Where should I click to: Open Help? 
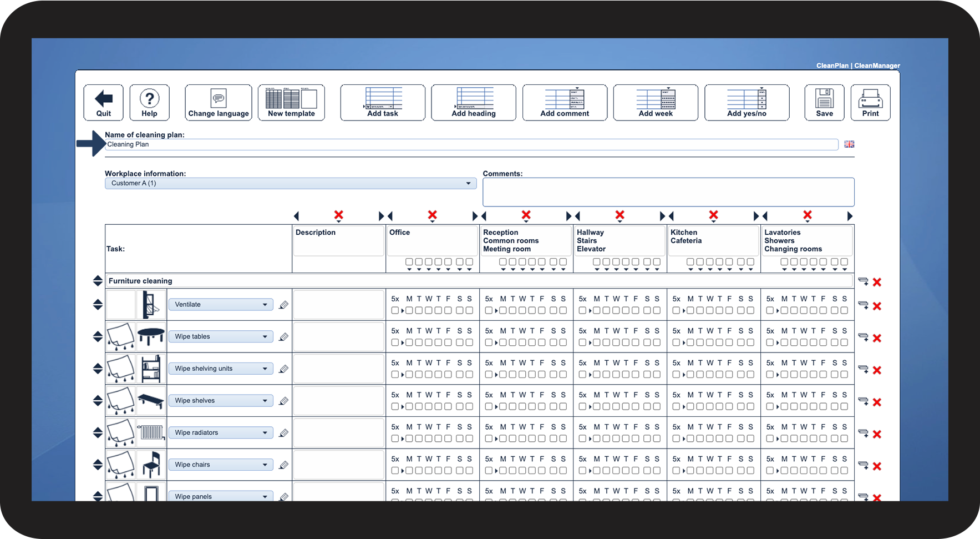click(x=149, y=103)
